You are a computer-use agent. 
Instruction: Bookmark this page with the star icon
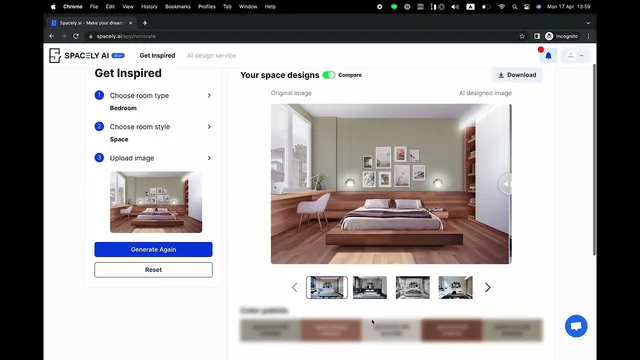(522, 36)
